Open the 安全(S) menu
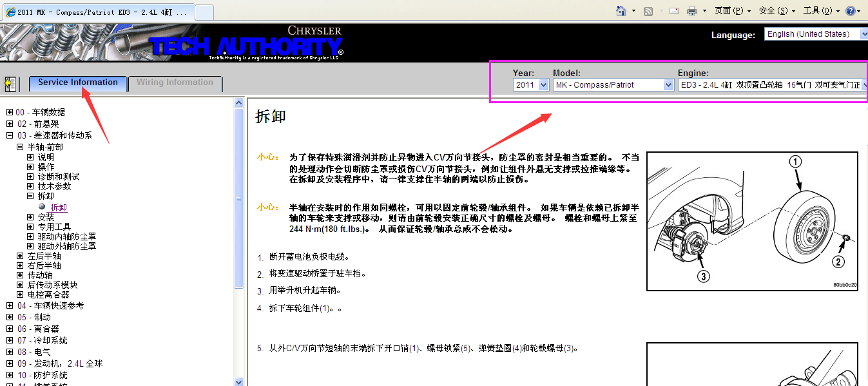 (777, 11)
